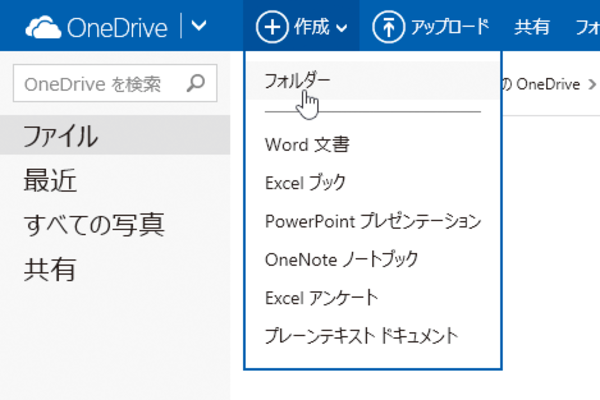The height and width of the screenshot is (400, 600).
Task: Collapse the 作成 dropdown arrow
Action: pyautogui.click(x=342, y=28)
